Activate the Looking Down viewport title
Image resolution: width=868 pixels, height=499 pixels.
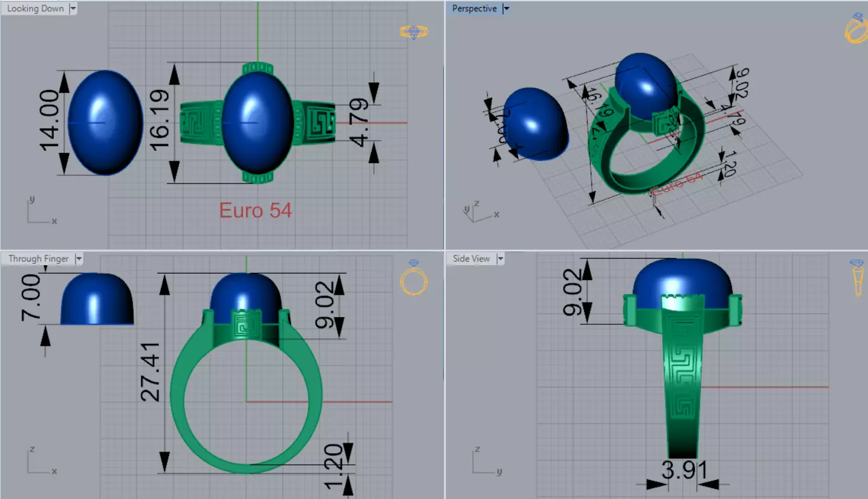[x=36, y=8]
